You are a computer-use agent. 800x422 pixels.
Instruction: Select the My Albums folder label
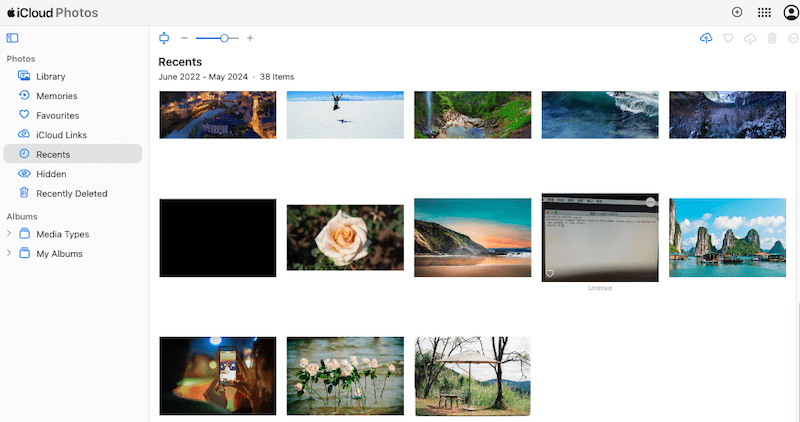[x=59, y=254]
